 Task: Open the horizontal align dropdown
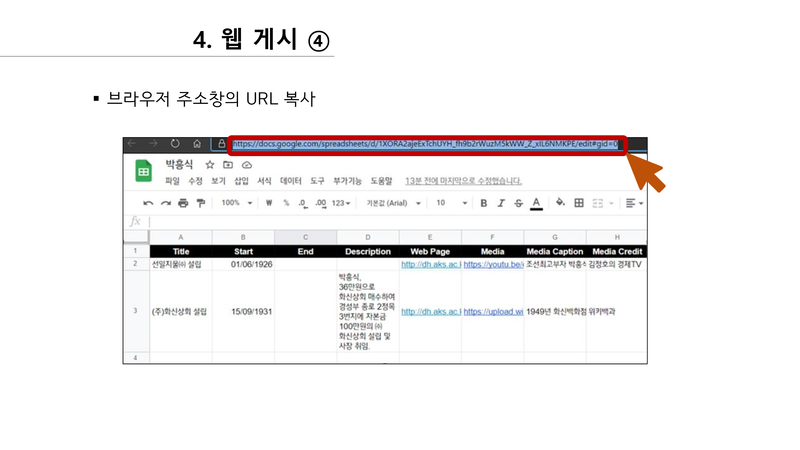(x=634, y=203)
